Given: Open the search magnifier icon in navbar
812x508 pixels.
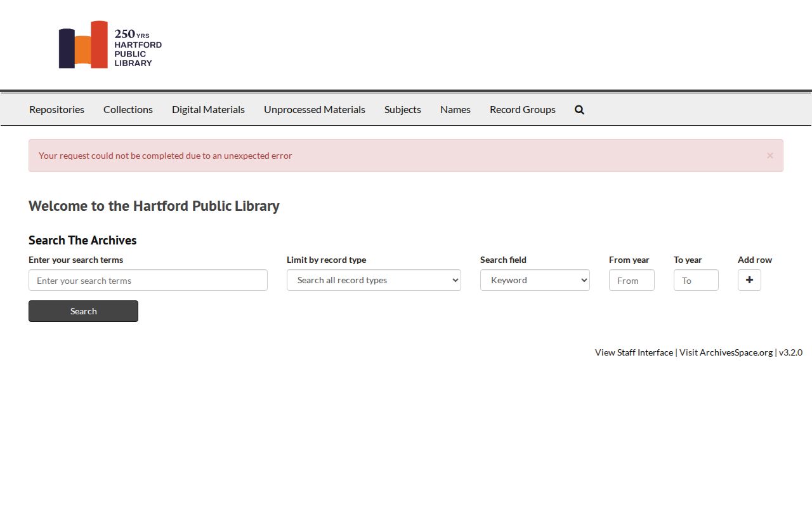Looking at the screenshot, I should click(579, 110).
